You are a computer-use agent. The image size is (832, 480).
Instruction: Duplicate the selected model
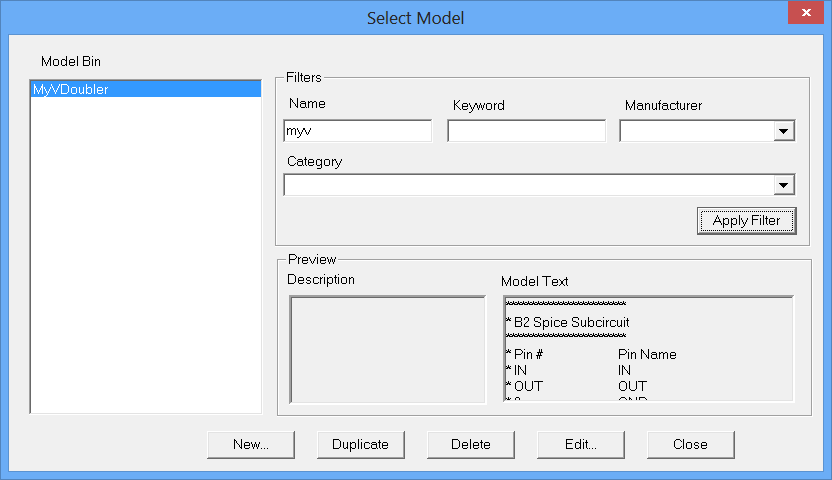click(360, 444)
